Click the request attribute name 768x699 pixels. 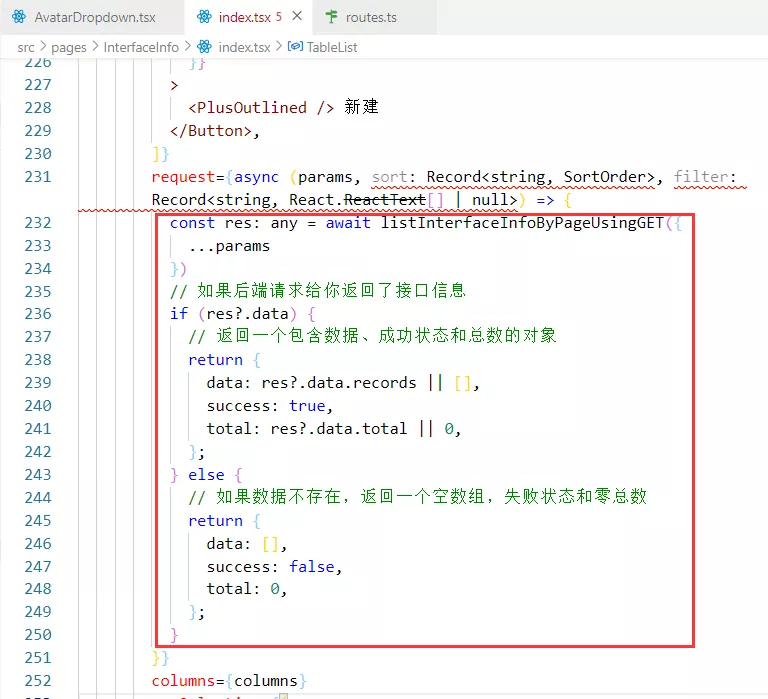coord(183,176)
